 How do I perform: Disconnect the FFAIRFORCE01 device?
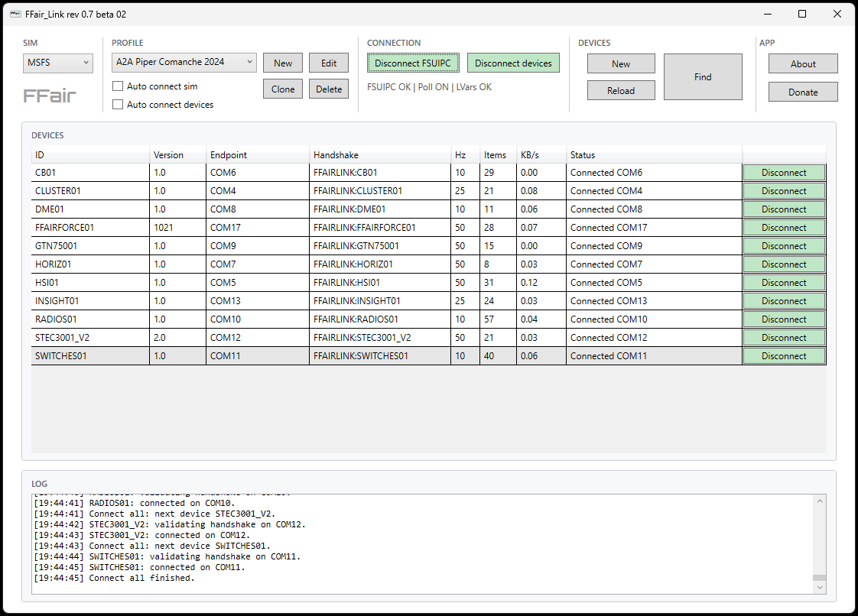pos(784,228)
